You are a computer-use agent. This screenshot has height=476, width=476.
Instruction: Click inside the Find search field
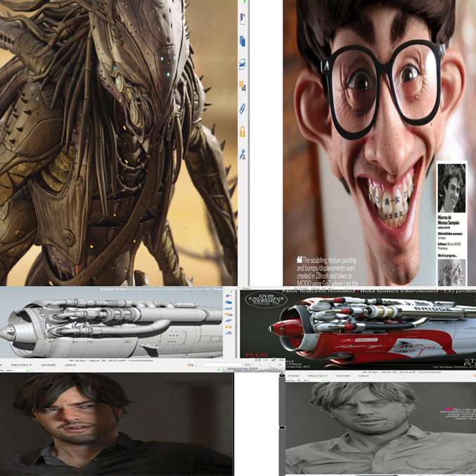(x=219, y=365)
